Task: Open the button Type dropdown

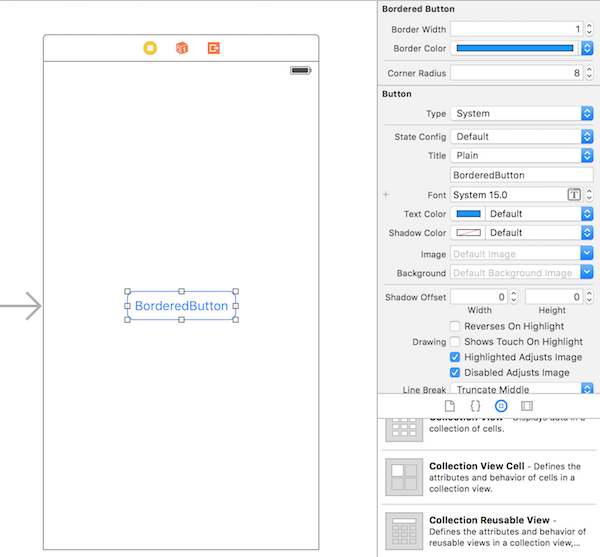Action: pos(522,114)
